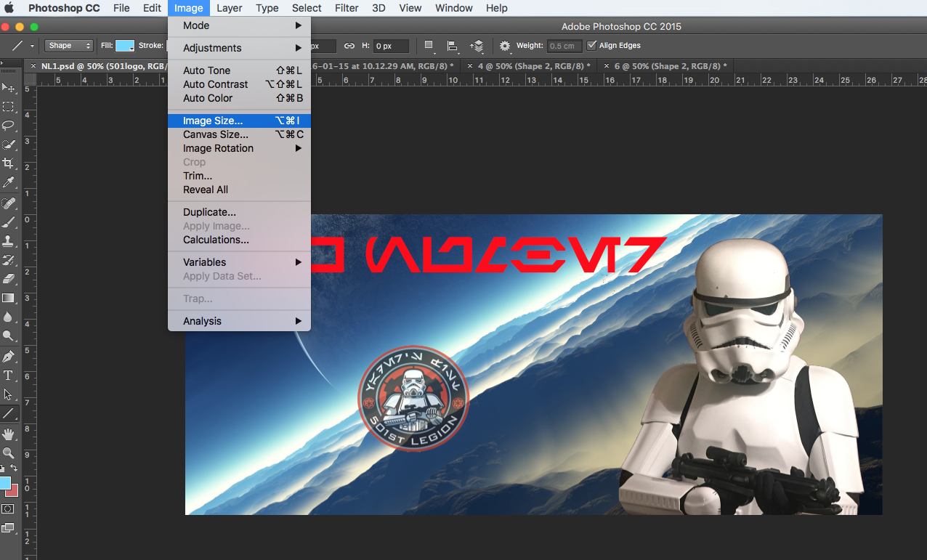Choose Auto Tone
927x560 pixels.
click(x=239, y=70)
